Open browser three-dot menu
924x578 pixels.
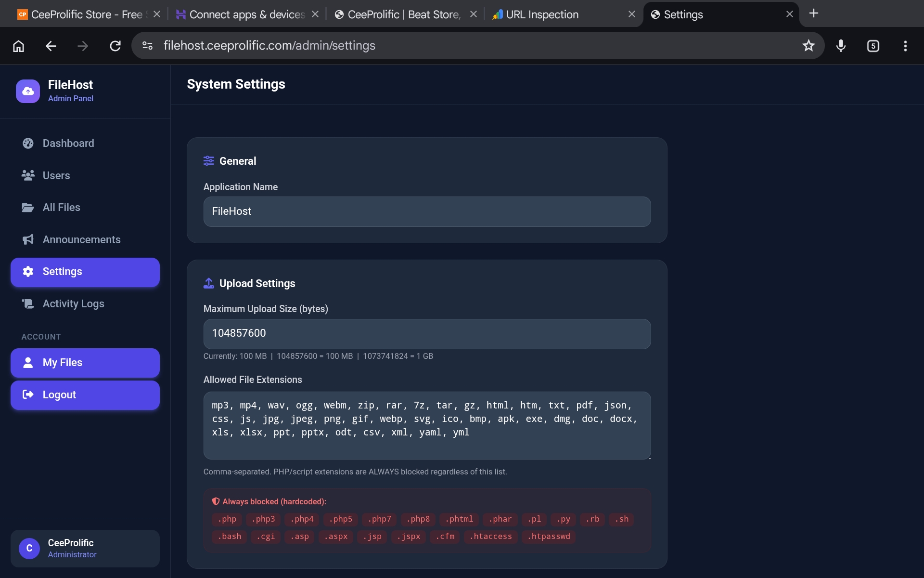[905, 46]
